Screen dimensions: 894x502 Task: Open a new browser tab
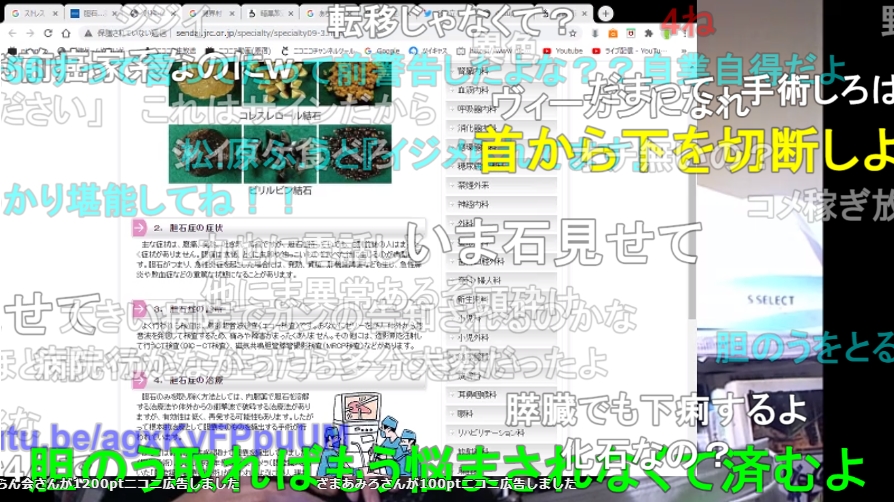tap(606, 13)
